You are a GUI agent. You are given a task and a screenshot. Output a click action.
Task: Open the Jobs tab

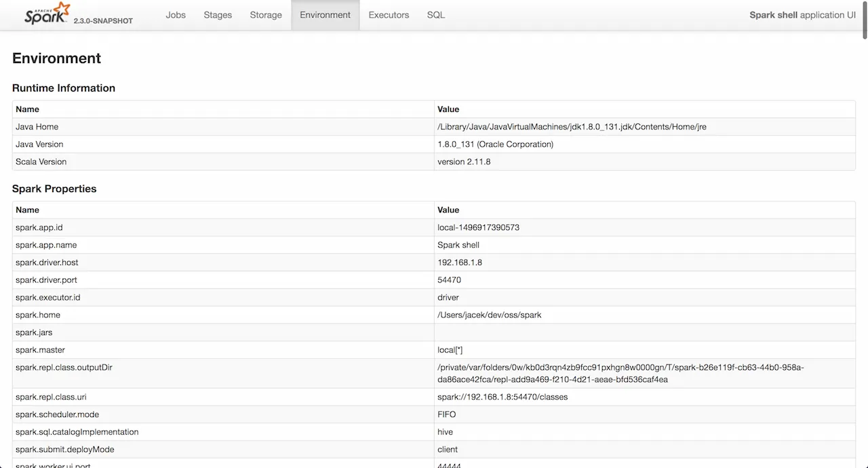(176, 15)
